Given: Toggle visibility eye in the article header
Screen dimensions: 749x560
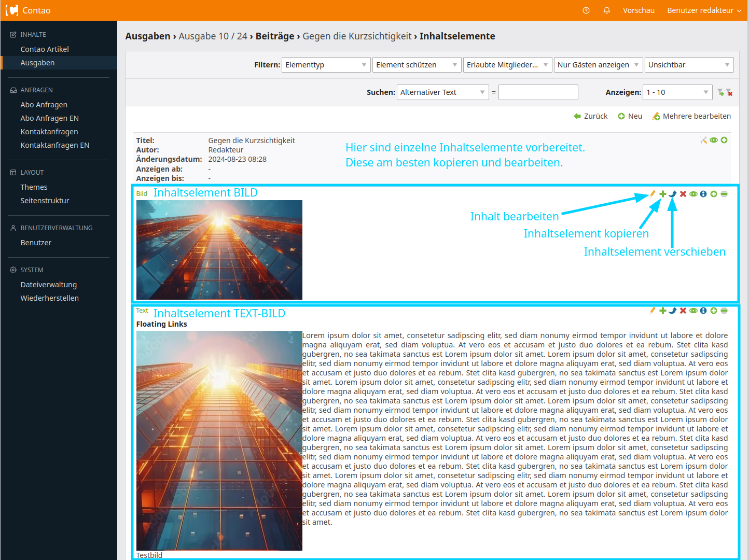Looking at the screenshot, I should pyautogui.click(x=714, y=140).
